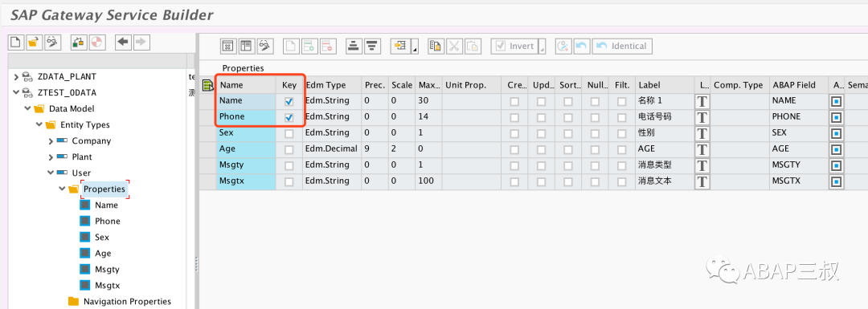Click the sort descending icon
The height and width of the screenshot is (309, 868).
[372, 47]
